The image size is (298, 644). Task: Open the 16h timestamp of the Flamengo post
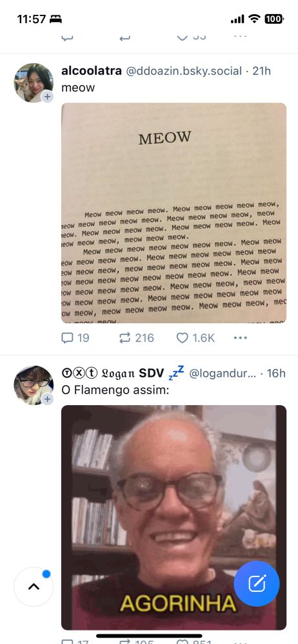(276, 373)
